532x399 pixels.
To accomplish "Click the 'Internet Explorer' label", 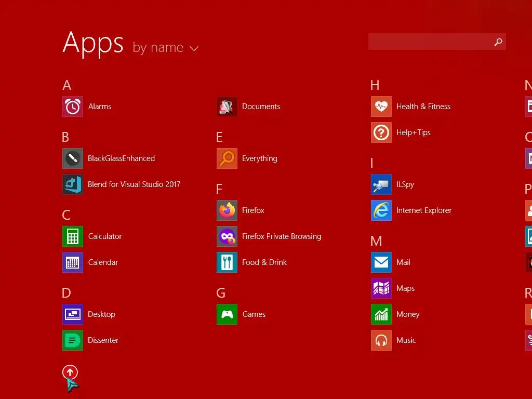I will [424, 210].
